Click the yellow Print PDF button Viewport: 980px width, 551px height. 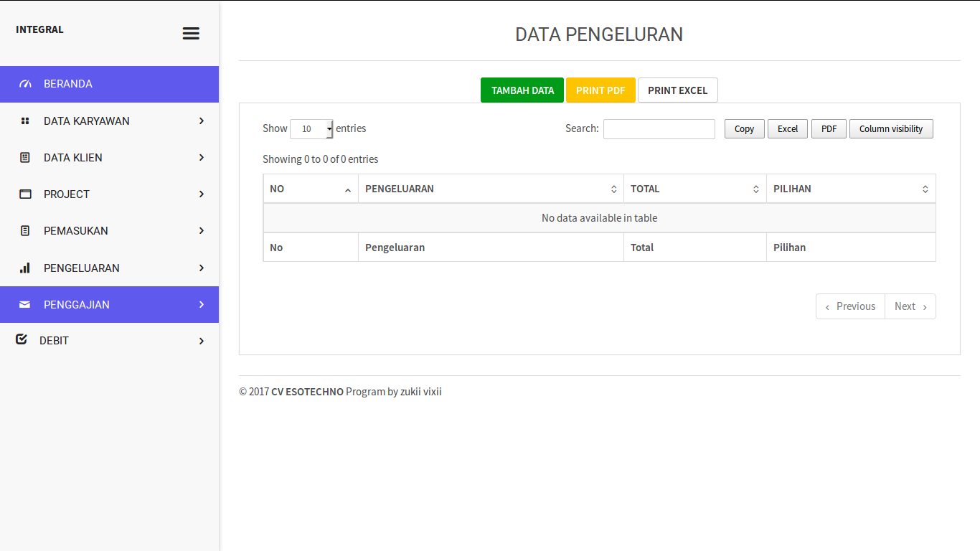pos(600,90)
